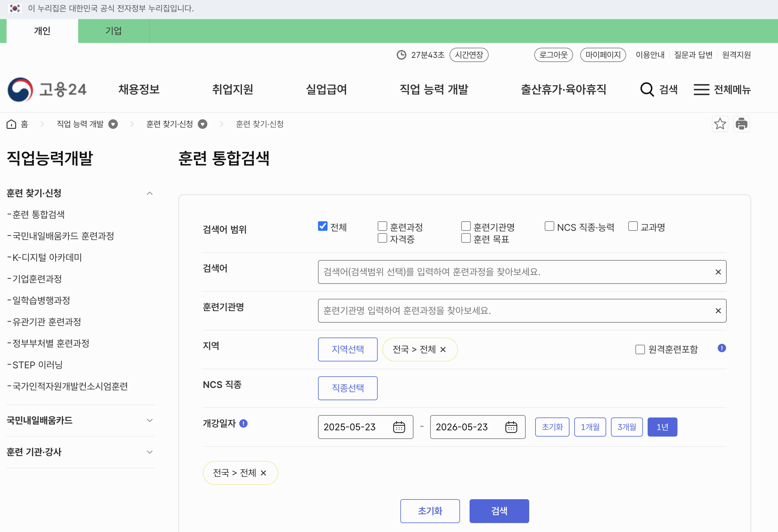Uncheck the 전체 search scope checkbox
The height and width of the screenshot is (532, 778).
click(322, 226)
